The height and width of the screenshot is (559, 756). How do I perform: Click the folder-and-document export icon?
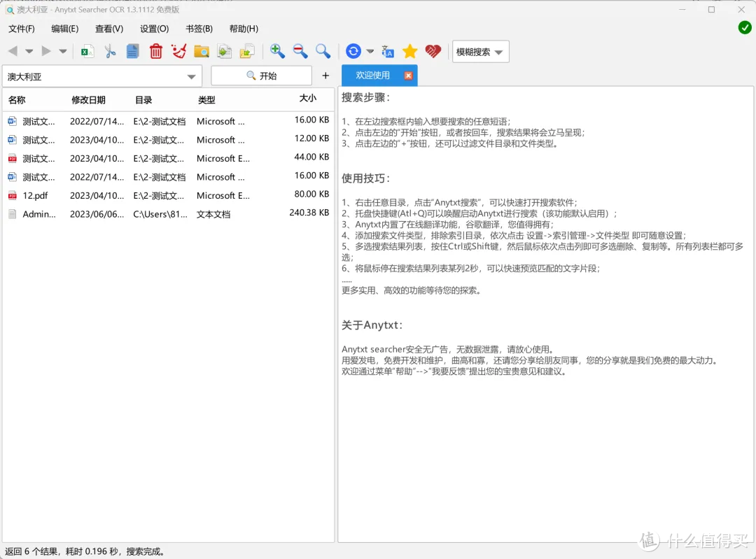(x=247, y=51)
